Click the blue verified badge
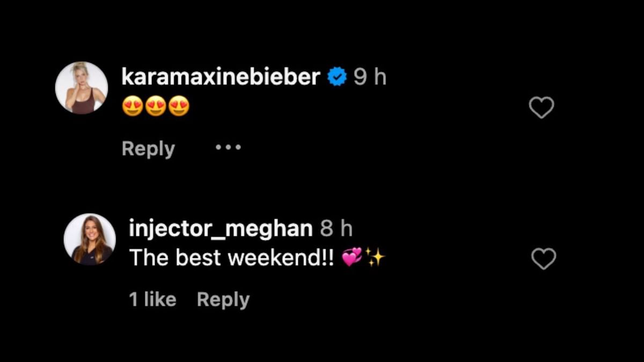This screenshot has width=644, height=362. (336, 78)
